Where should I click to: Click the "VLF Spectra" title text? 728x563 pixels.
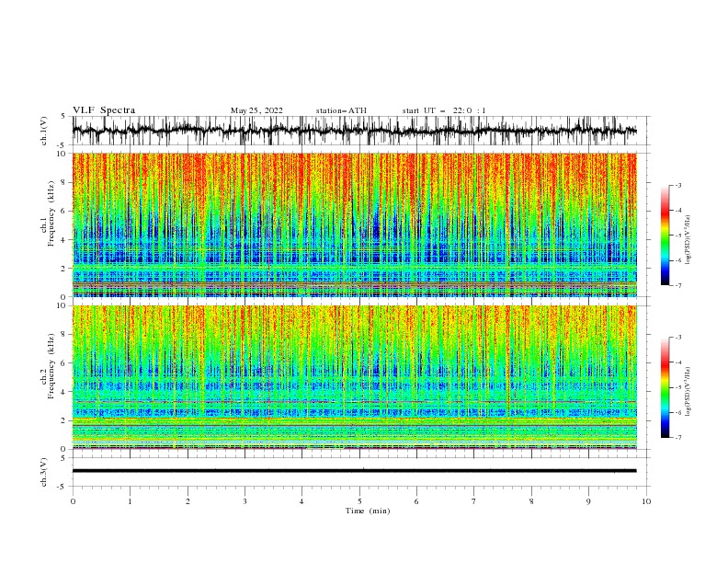104,110
